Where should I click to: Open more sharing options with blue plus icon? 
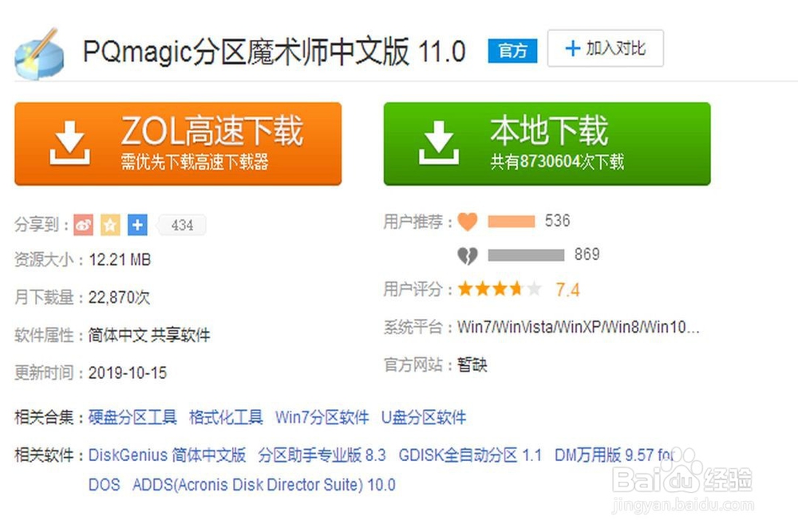click(x=137, y=224)
